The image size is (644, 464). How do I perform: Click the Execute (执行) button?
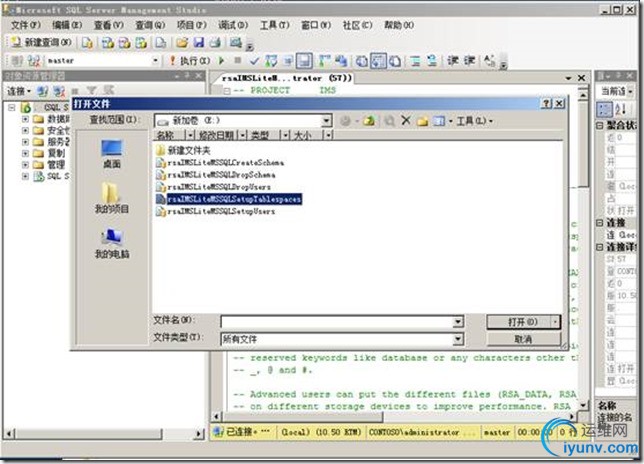click(190, 61)
